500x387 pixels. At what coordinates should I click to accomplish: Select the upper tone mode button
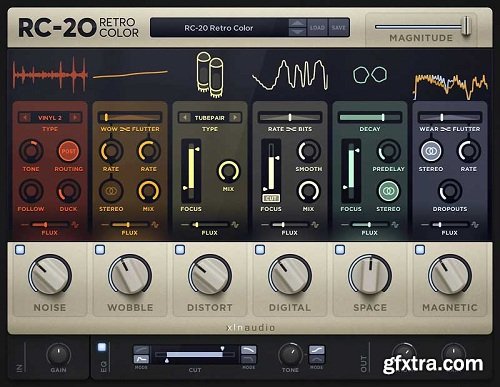click(x=317, y=349)
